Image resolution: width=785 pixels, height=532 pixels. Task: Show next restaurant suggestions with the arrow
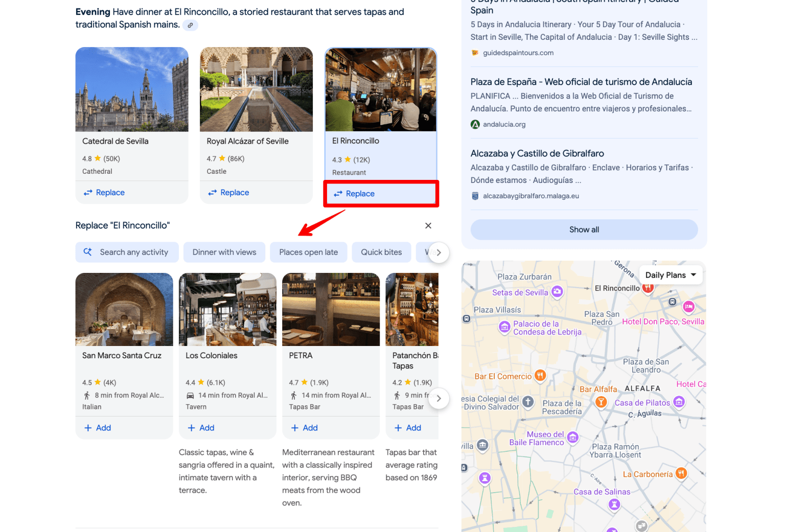[438, 399]
